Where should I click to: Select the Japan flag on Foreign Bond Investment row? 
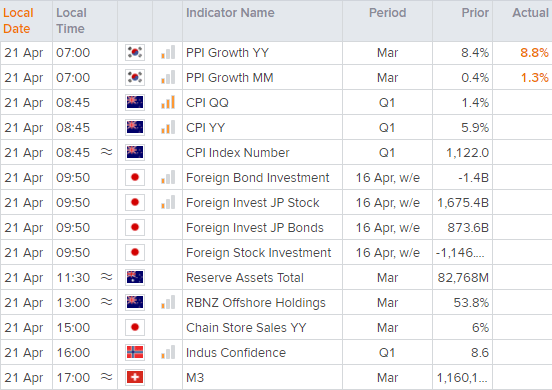point(135,177)
